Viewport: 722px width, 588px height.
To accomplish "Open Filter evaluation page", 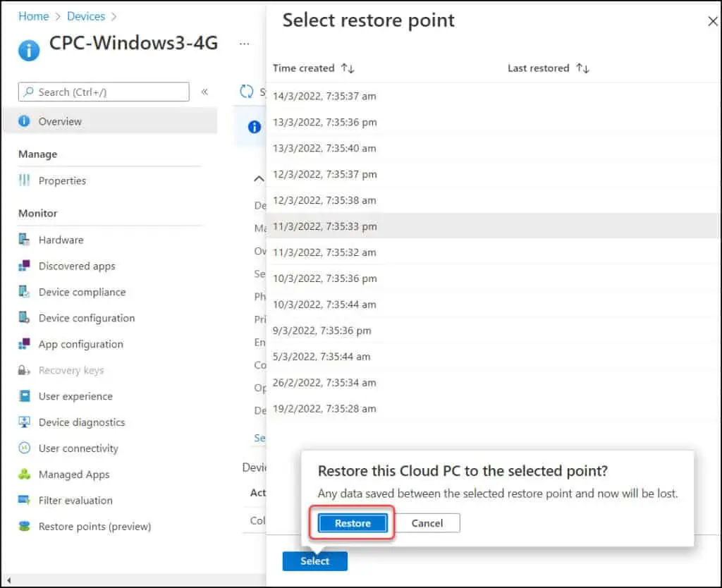I will [75, 501].
